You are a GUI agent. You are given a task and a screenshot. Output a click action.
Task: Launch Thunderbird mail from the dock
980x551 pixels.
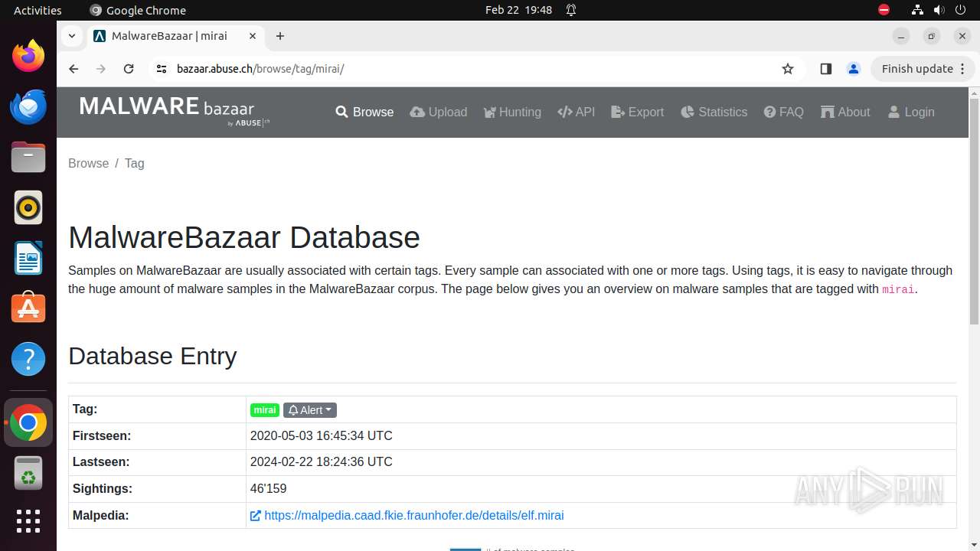click(x=28, y=106)
